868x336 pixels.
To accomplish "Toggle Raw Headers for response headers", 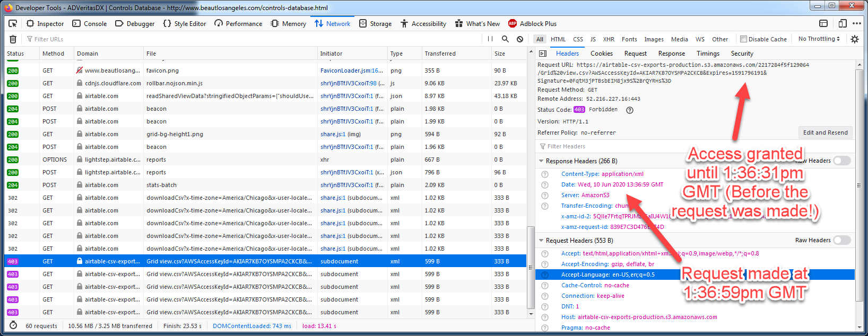I will 842,161.
